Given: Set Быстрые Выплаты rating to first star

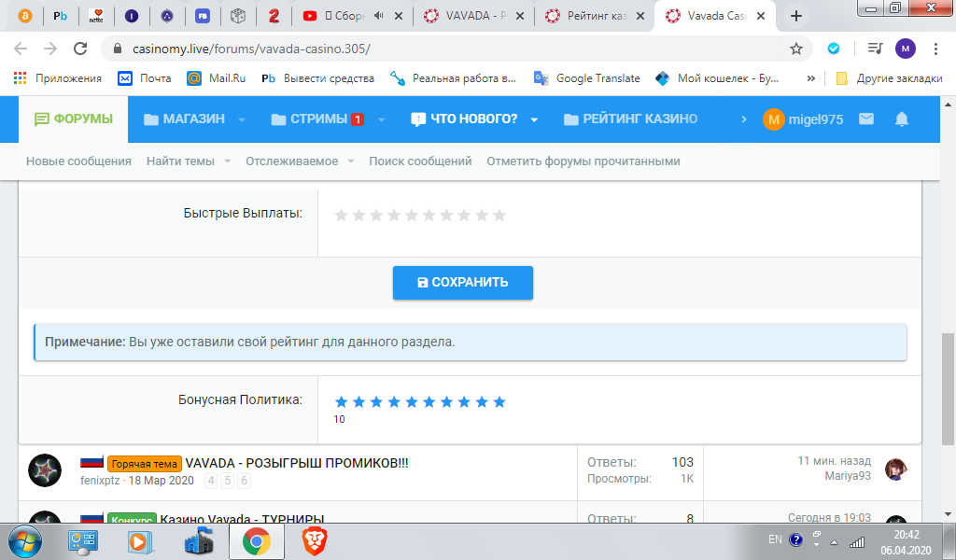Looking at the screenshot, I should pyautogui.click(x=342, y=215).
